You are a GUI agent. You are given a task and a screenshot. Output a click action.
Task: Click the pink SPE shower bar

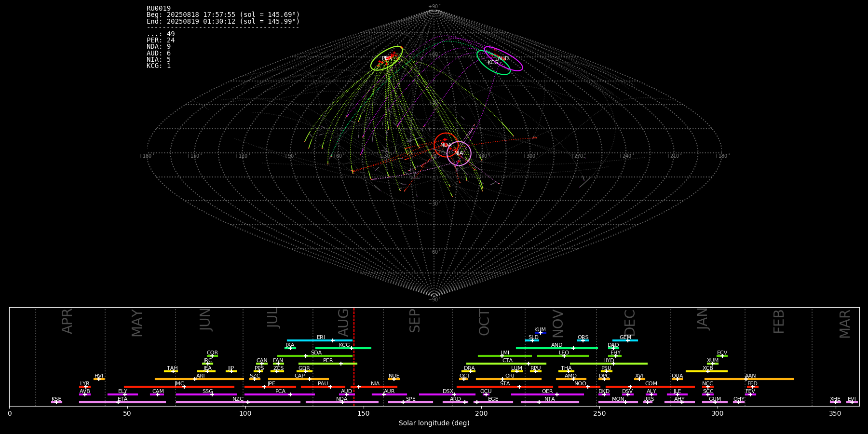[x=410, y=402]
